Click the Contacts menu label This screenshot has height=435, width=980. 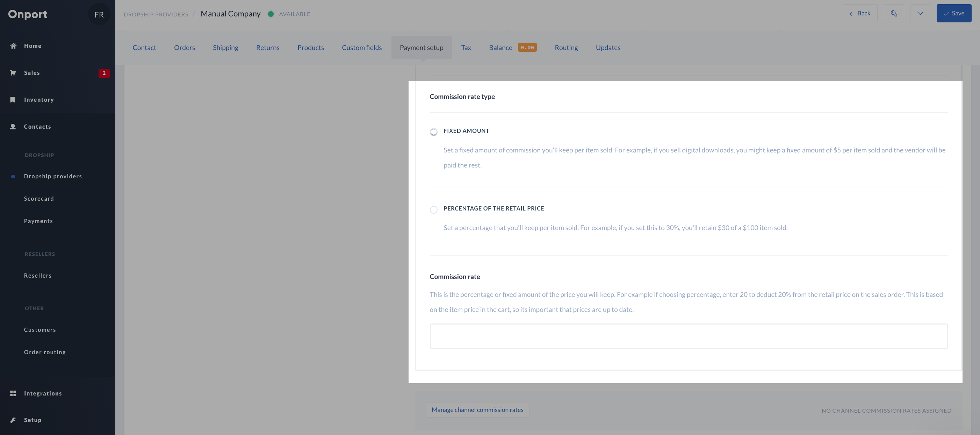coord(37,127)
